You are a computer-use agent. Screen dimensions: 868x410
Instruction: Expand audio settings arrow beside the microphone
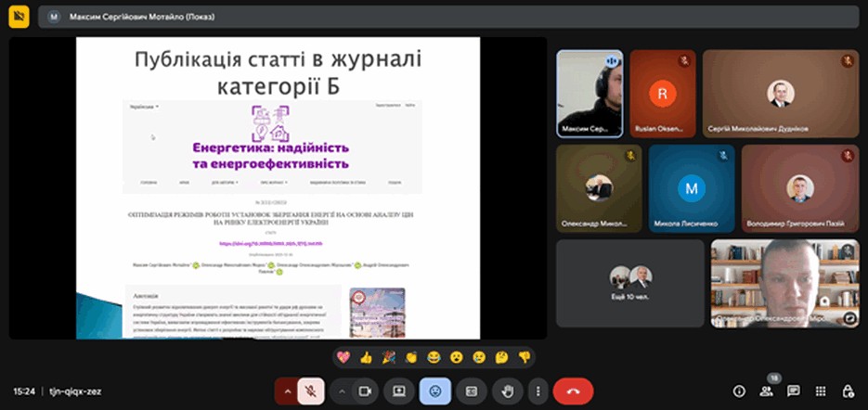(x=288, y=391)
